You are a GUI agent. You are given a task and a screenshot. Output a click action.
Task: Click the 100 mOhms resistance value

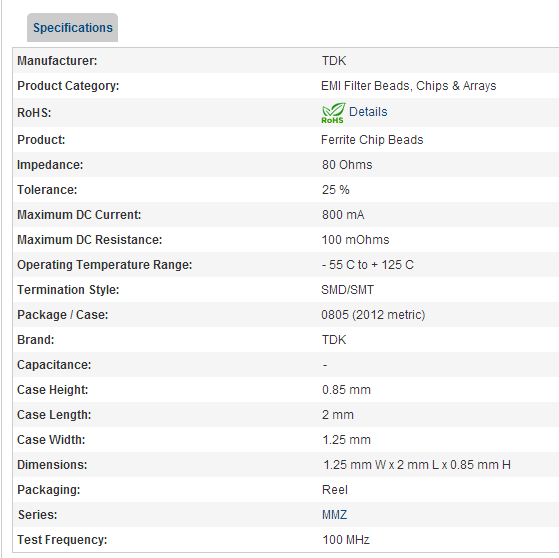pos(355,240)
